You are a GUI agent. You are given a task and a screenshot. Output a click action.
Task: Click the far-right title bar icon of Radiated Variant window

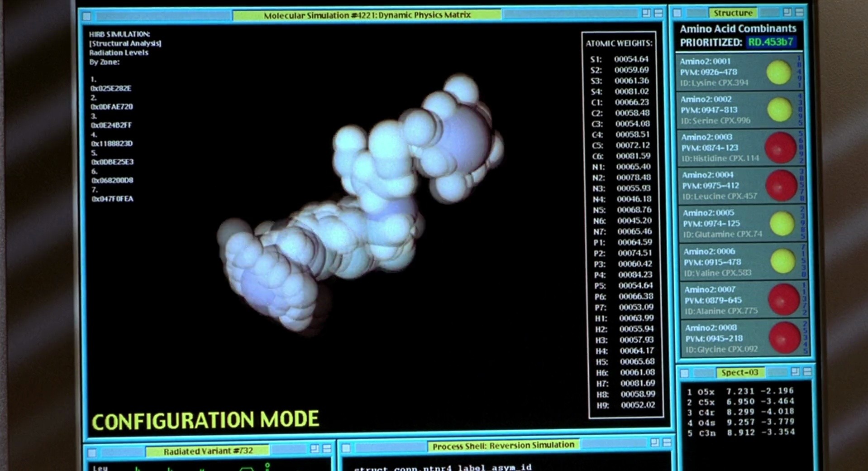(x=327, y=449)
